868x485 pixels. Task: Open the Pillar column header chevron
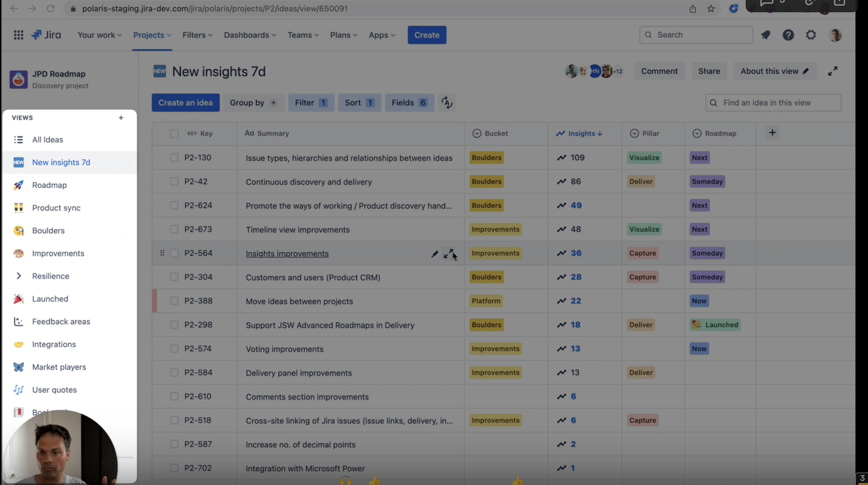coord(635,133)
